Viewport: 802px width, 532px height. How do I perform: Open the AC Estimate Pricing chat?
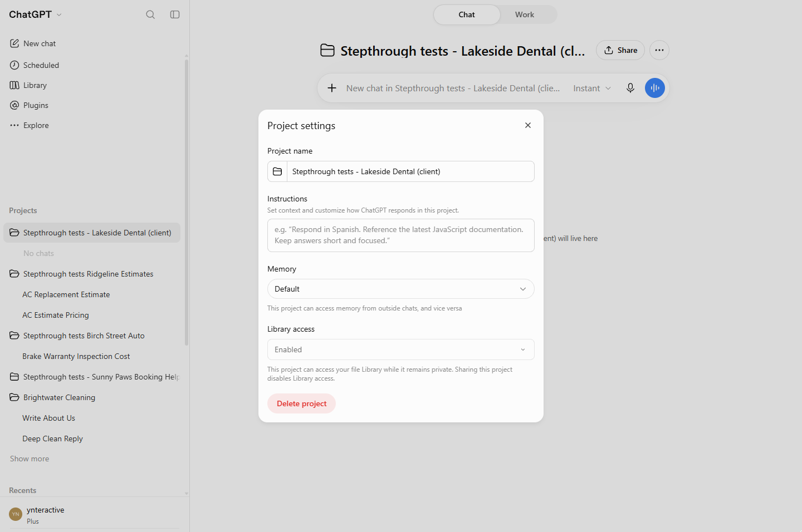(56, 315)
